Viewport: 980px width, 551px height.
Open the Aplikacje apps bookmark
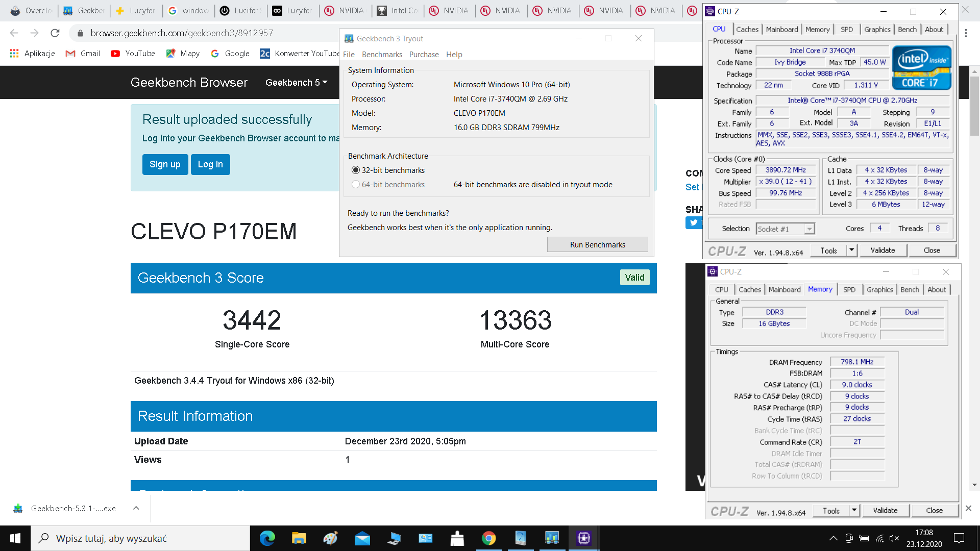point(32,54)
